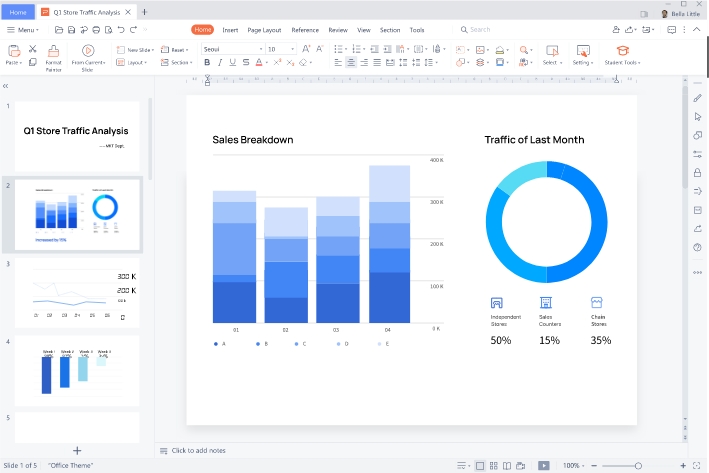
Task: Expand the font size dropdown
Action: tap(290, 49)
